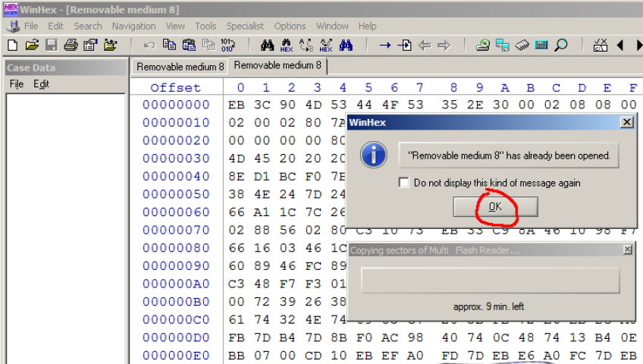This screenshot has width=643, height=364.
Task: Click the Analyze magnifying glass icon
Action: (x=561, y=45)
